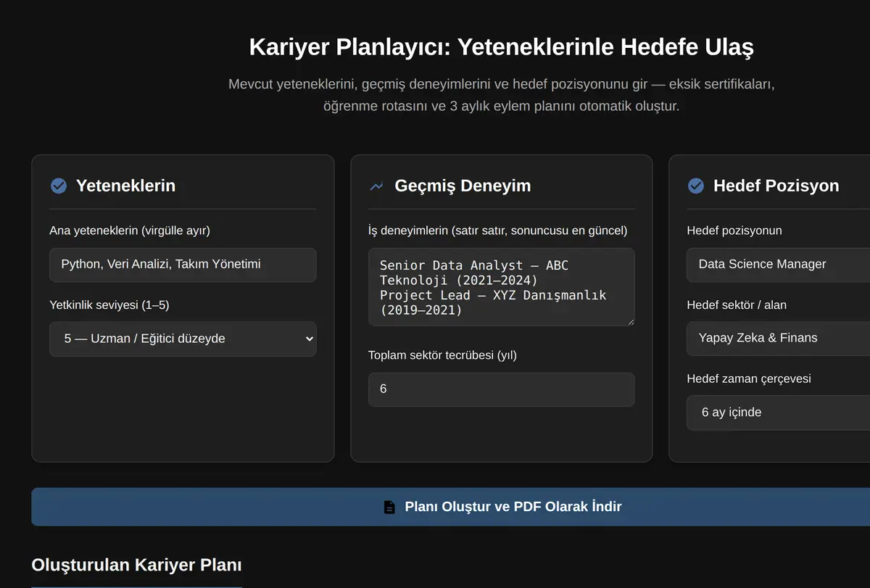Click the checkmark icon beside Hedef Pozisyon
Image resolution: width=870 pixels, height=588 pixels.
tap(695, 186)
